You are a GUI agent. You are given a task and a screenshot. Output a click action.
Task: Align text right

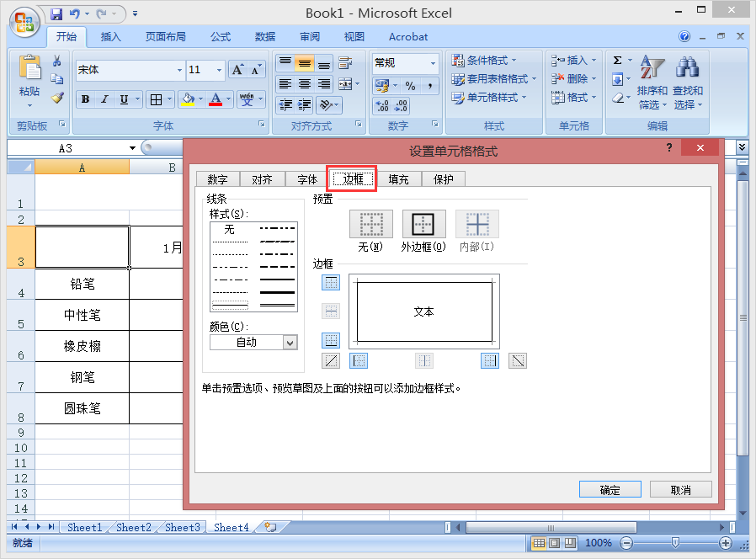[324, 84]
